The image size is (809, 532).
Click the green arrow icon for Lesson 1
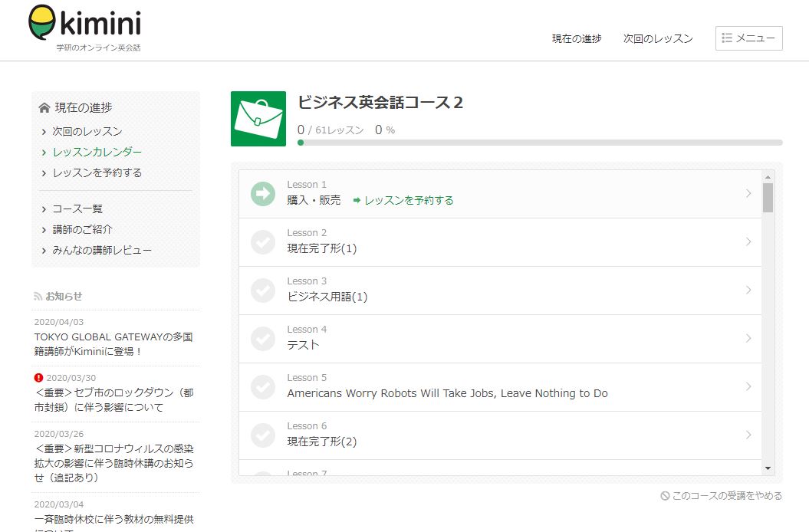(263, 194)
